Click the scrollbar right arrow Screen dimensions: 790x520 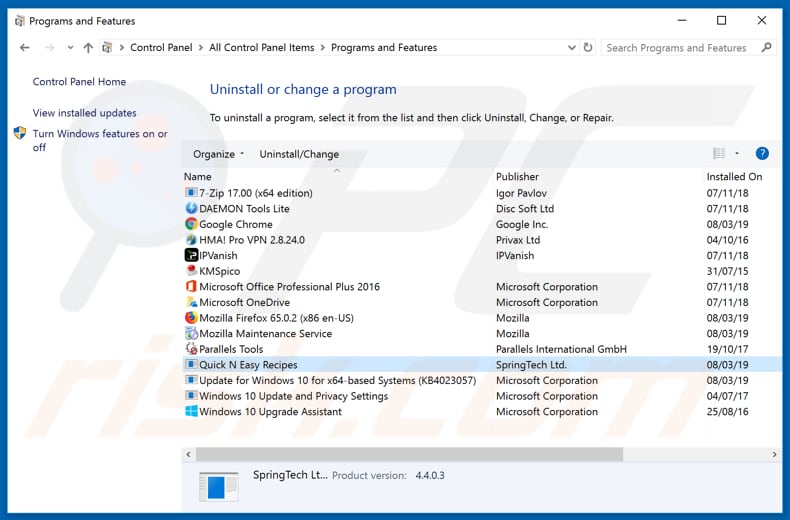(x=774, y=454)
